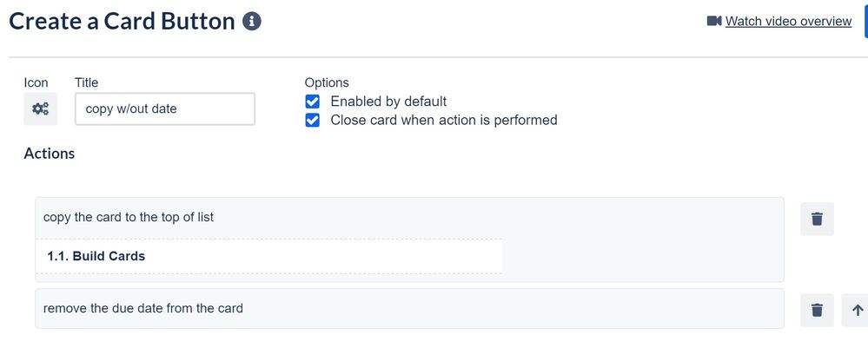
Task: Move the remove due date action up
Action: click(x=857, y=311)
